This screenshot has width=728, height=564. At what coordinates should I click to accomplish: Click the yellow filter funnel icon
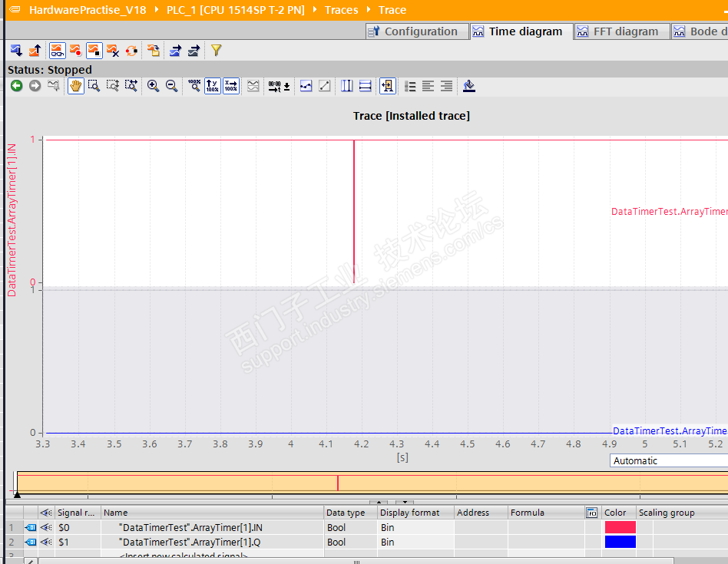click(216, 50)
